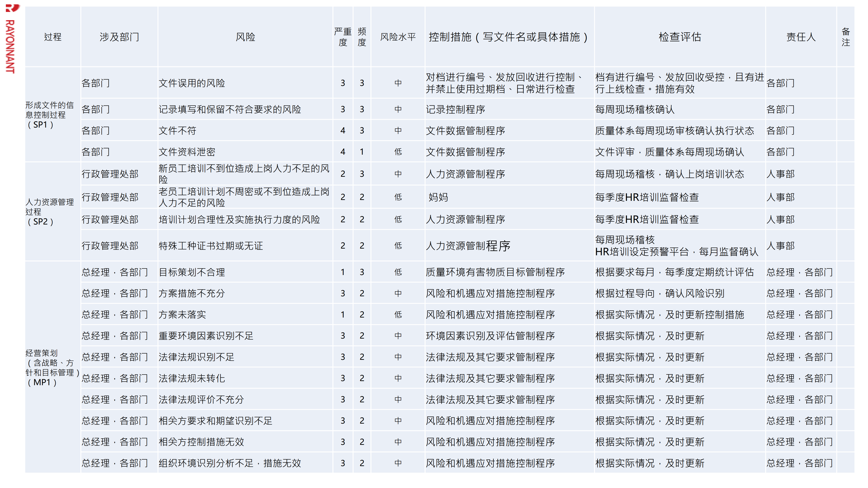Click 人事部 in the 特殊工种证书 row
Screen dimensions: 868x488
click(801, 246)
